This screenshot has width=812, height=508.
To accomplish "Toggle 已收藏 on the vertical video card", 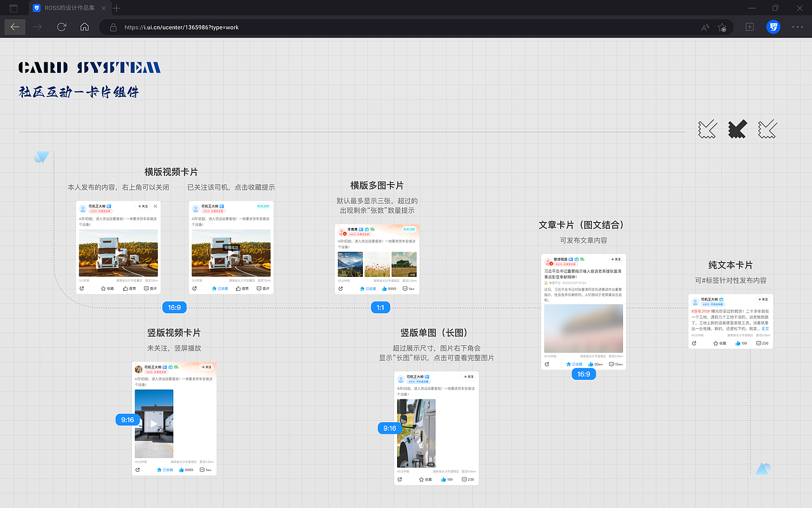I will pos(165,470).
